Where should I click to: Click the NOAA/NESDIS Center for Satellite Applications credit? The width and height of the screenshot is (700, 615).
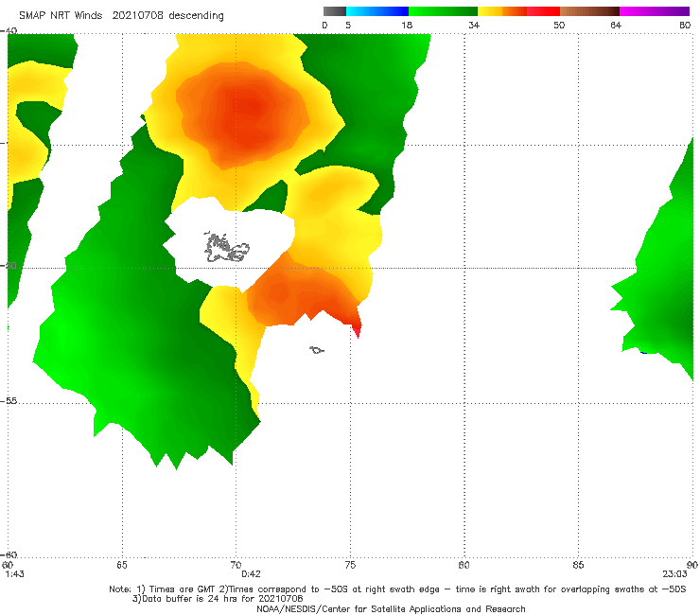(x=391, y=608)
